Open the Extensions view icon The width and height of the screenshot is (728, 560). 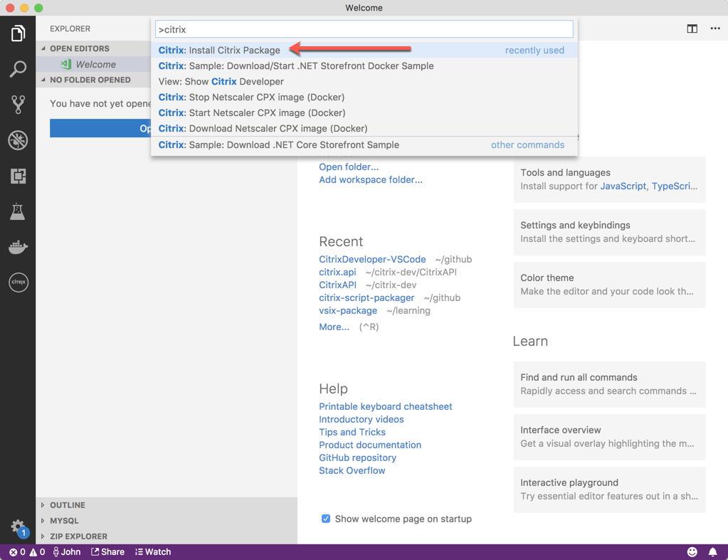[18, 176]
